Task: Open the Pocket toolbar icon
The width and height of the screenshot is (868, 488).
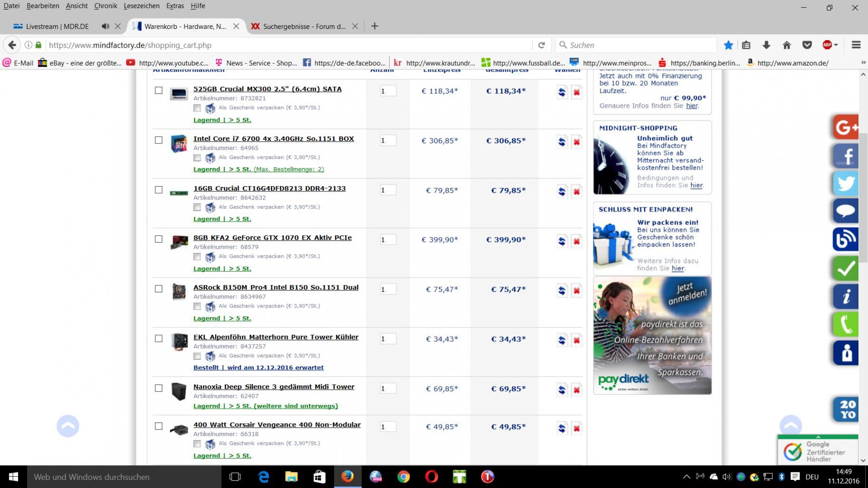Action: (x=807, y=45)
